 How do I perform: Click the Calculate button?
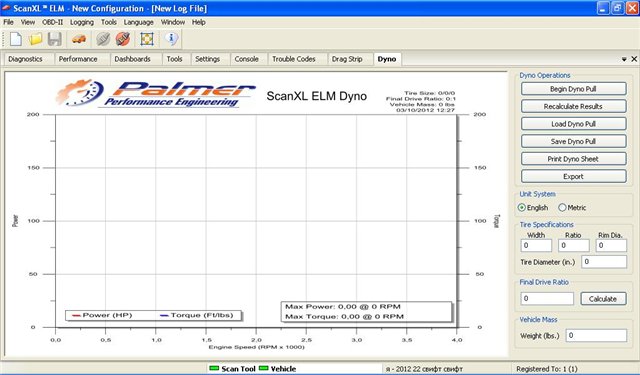pyautogui.click(x=603, y=299)
